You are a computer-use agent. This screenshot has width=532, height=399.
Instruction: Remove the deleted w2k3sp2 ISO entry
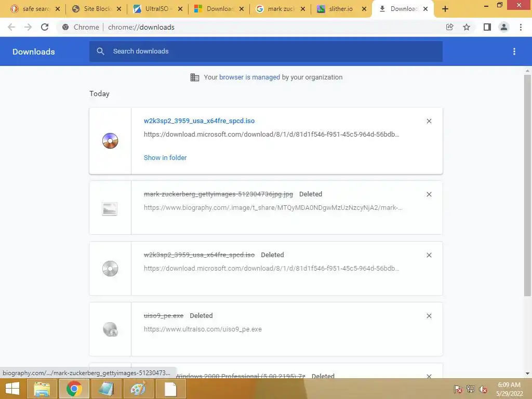429,255
